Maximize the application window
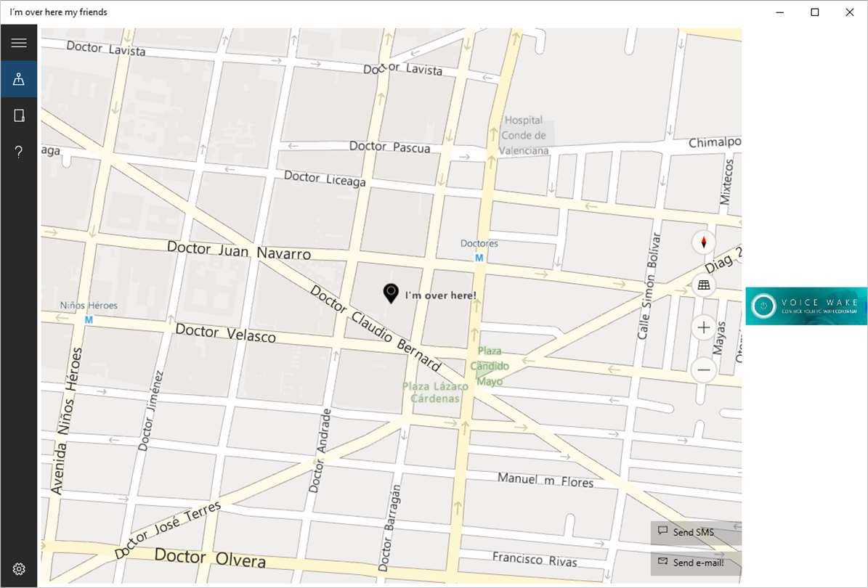This screenshot has height=588, width=868. (x=815, y=12)
